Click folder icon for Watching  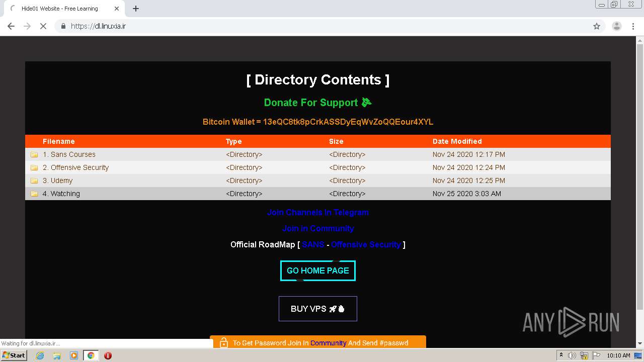pyautogui.click(x=34, y=194)
